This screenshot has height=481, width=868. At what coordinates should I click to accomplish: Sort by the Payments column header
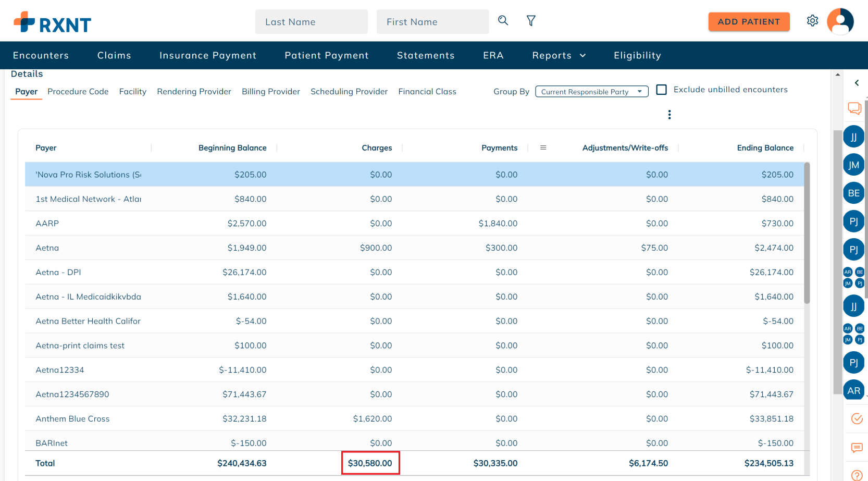[499, 148]
